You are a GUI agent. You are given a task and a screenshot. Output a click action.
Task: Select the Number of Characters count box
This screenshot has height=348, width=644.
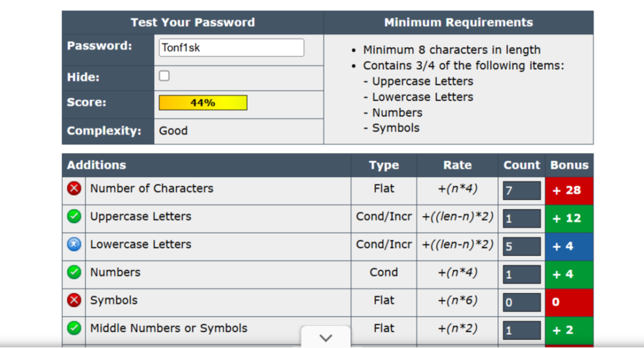521,191
